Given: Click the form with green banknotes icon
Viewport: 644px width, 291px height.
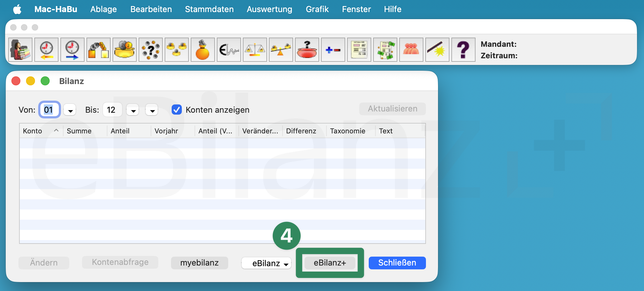Looking at the screenshot, I should pyautogui.click(x=385, y=50).
